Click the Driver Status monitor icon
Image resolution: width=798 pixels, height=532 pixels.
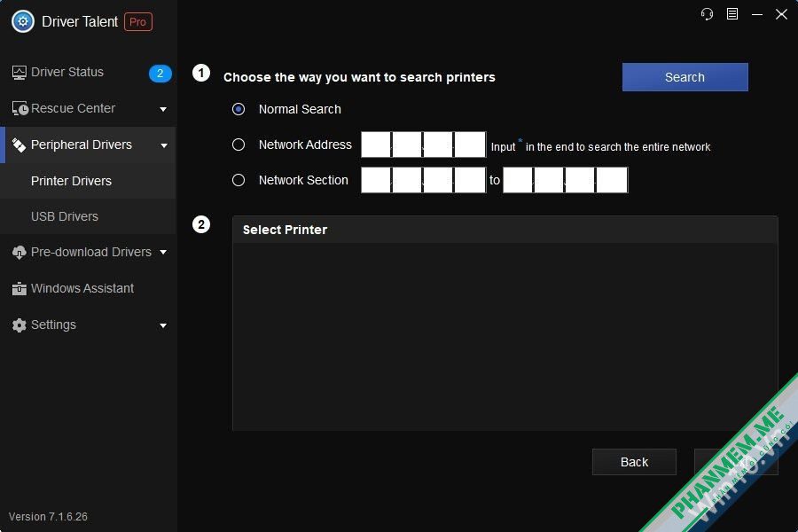pos(19,73)
